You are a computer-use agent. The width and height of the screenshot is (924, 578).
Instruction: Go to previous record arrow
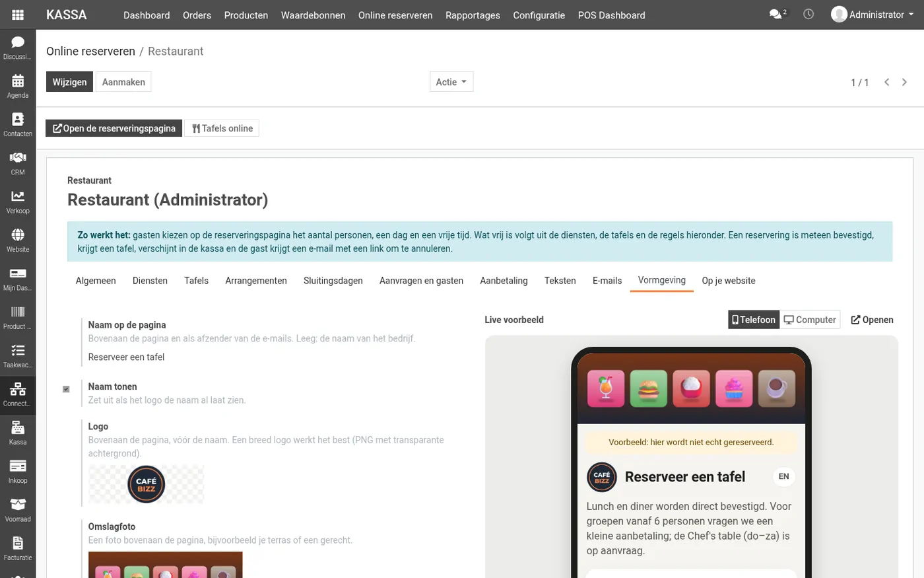coord(887,82)
